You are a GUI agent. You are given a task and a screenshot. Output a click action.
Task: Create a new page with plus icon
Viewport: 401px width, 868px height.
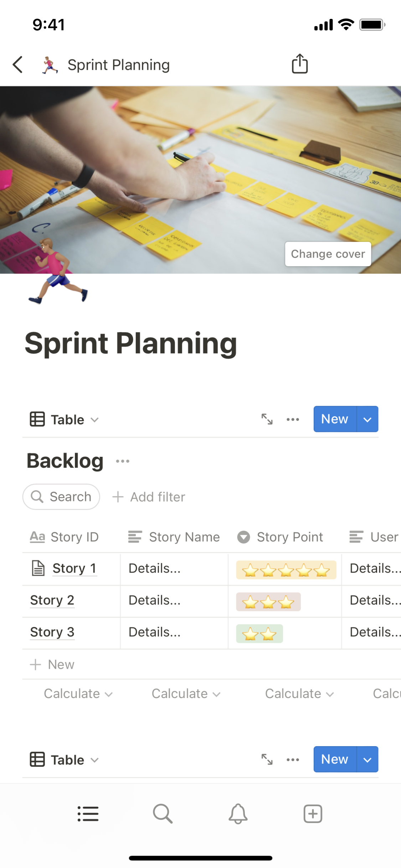[x=313, y=814]
